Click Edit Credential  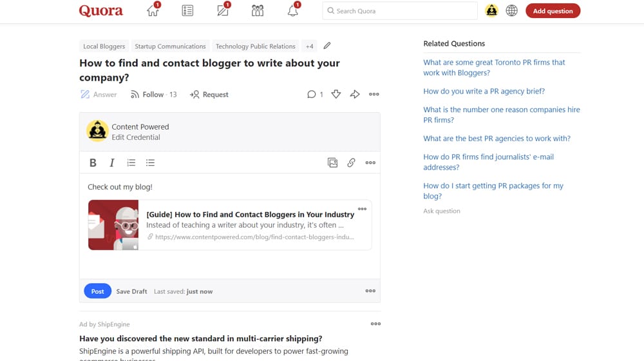point(136,137)
